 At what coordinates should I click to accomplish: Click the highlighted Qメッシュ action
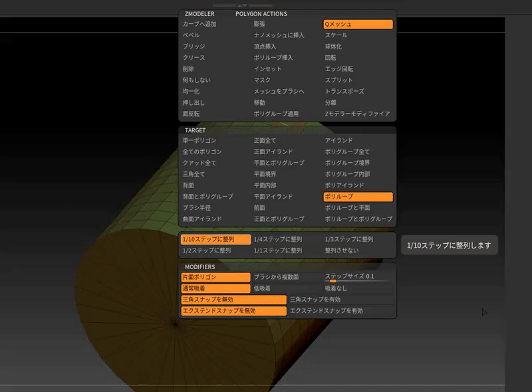tap(358, 24)
